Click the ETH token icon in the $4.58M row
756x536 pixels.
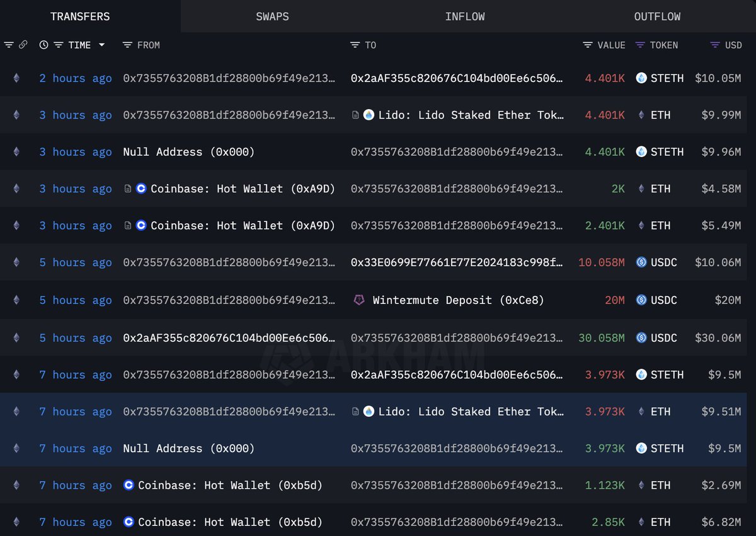coord(641,189)
